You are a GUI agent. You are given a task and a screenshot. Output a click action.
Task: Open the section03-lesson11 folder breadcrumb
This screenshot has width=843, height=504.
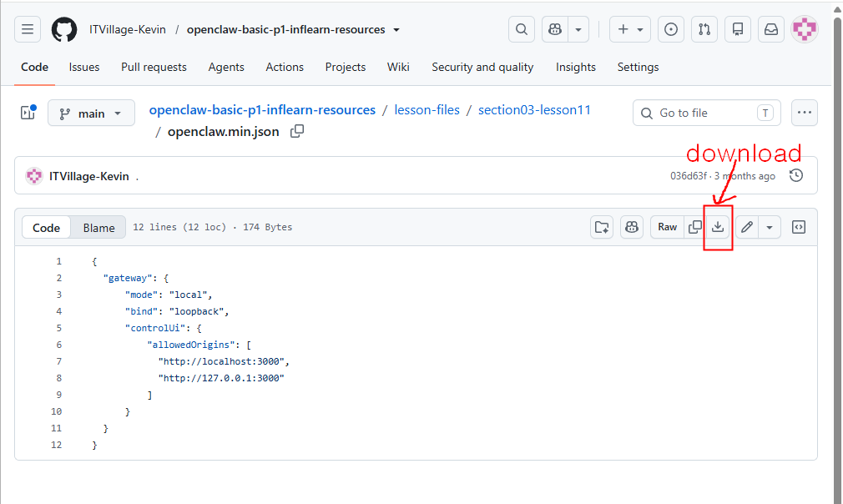[534, 110]
